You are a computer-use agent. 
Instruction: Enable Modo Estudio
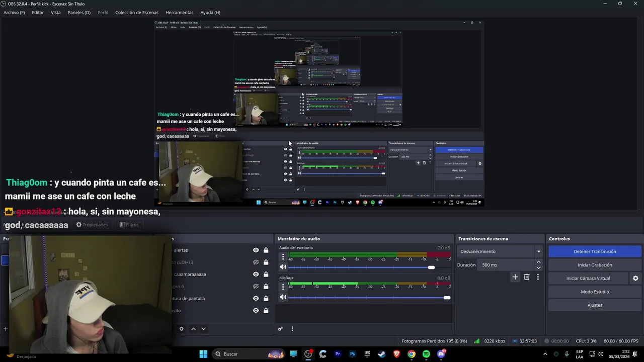tap(595, 292)
